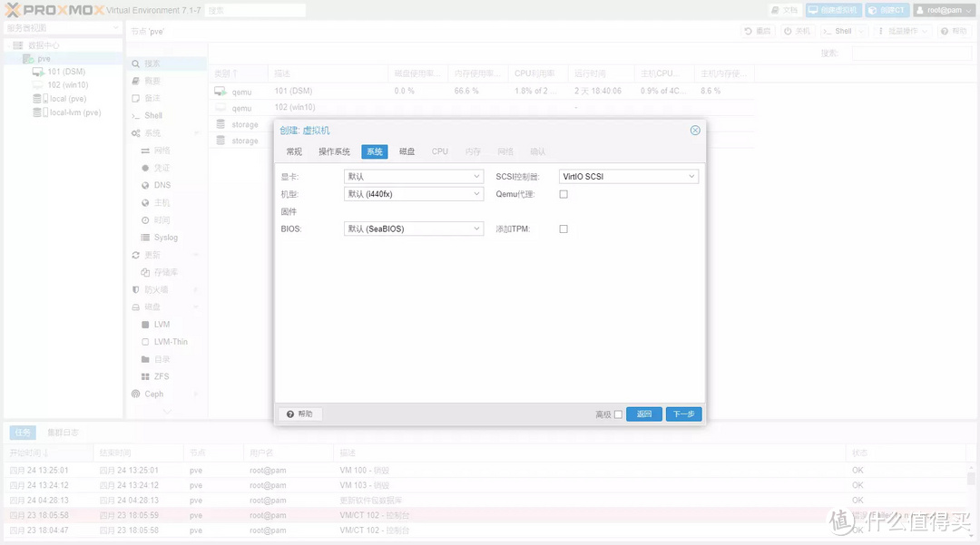Screen dimensions: 980x545
Task: Sort by 开始时间 column header in tasks
Action: pos(49,453)
